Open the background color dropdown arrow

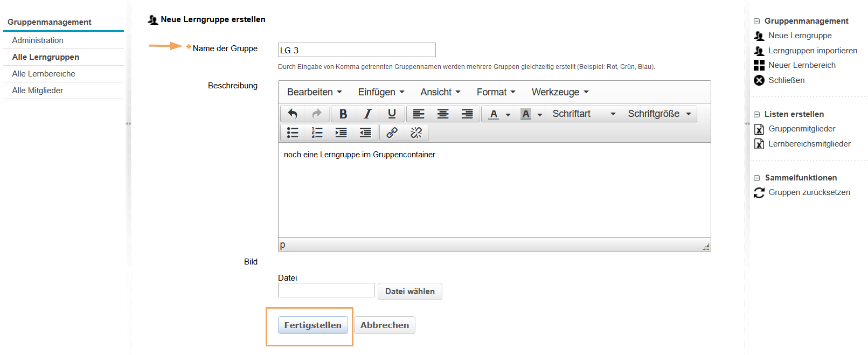click(x=540, y=114)
